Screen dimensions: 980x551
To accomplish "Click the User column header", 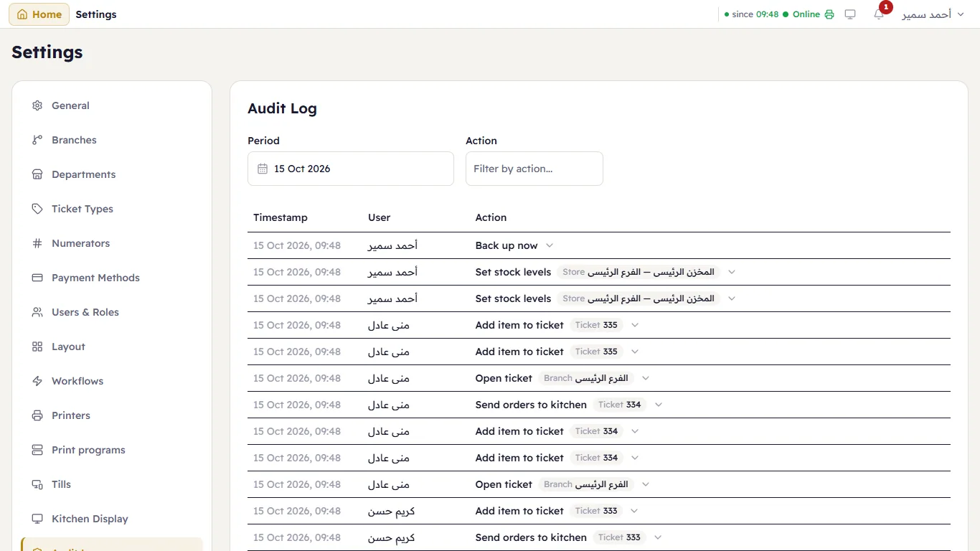I will coord(380,217).
